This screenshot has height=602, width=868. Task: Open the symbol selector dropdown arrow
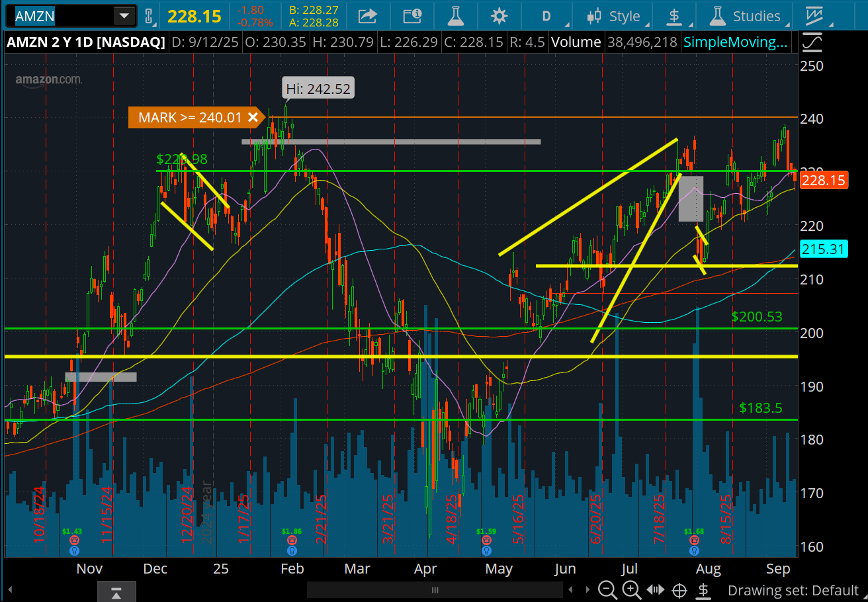tap(124, 15)
